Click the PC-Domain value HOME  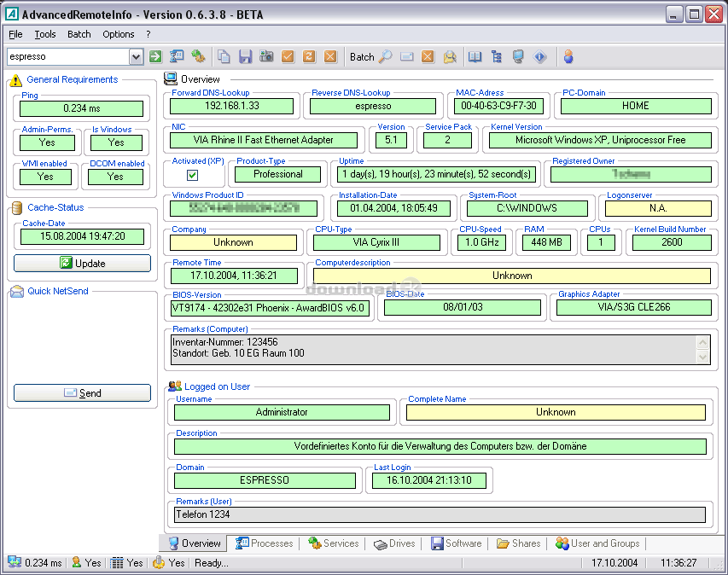[x=636, y=106]
